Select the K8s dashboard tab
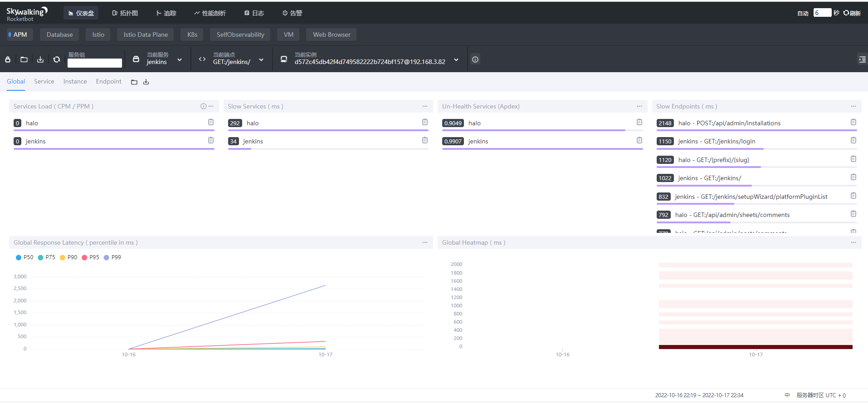Image resolution: width=868 pixels, height=404 pixels. [x=192, y=34]
